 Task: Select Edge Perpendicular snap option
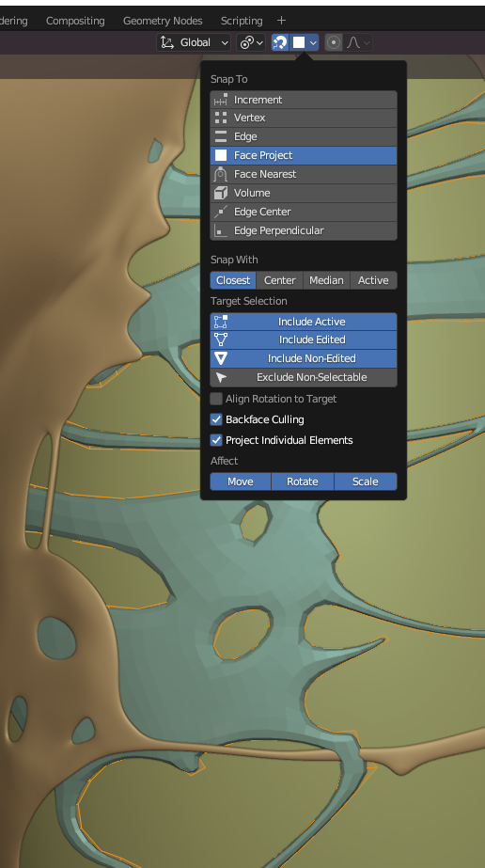pyautogui.click(x=304, y=230)
